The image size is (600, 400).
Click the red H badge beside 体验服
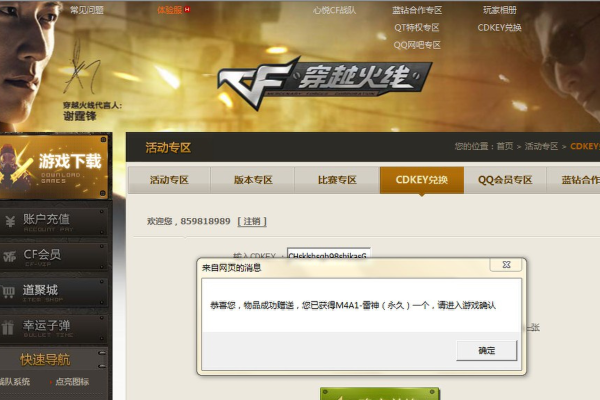(187, 10)
